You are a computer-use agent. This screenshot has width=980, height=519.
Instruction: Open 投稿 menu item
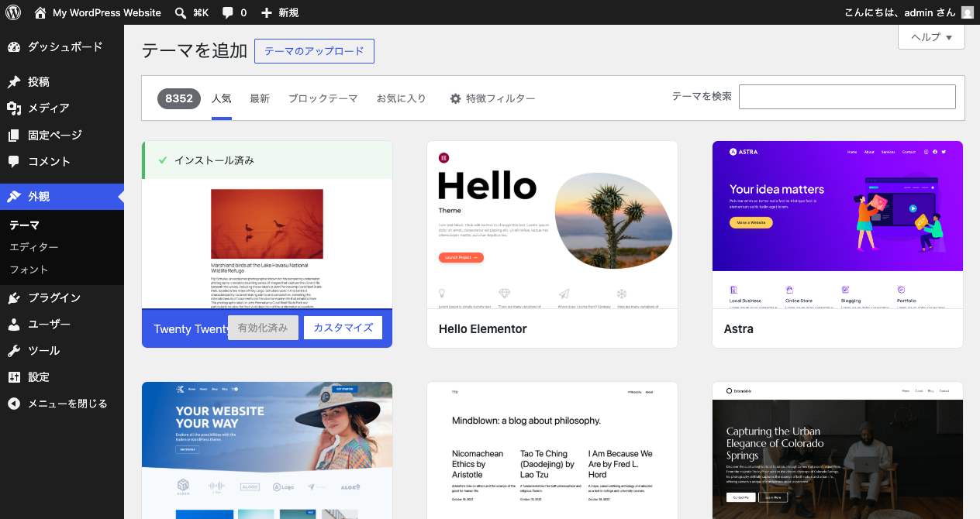coord(62,82)
